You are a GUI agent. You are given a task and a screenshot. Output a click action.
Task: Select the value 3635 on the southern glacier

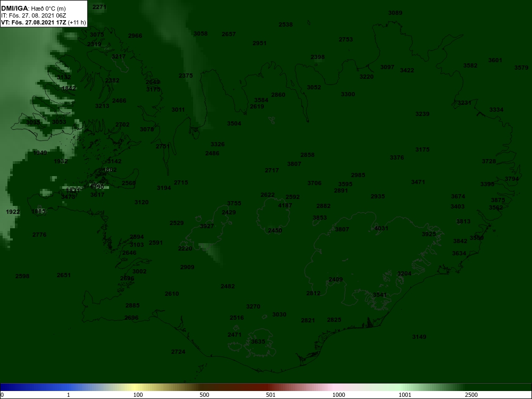(x=258, y=342)
